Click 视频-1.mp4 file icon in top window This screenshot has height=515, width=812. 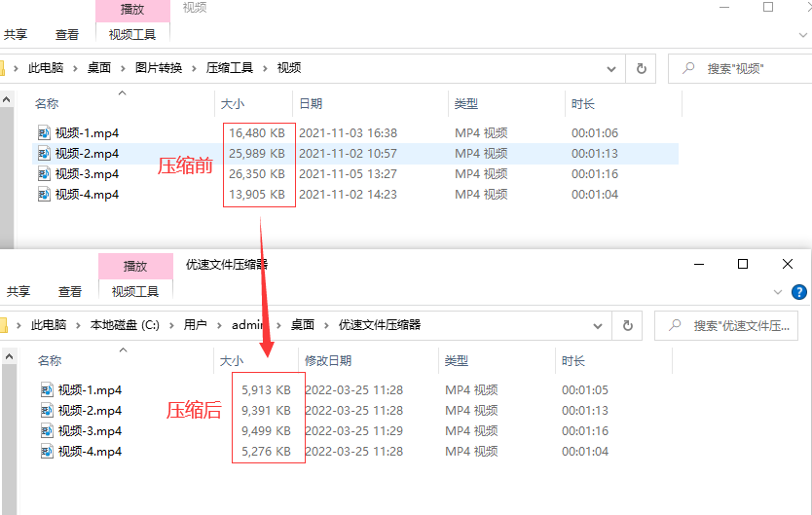pos(44,133)
